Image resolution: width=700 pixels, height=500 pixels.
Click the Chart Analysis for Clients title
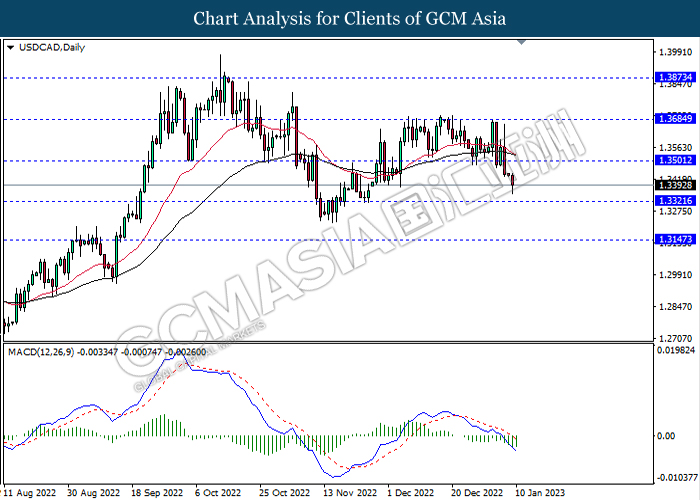(x=350, y=18)
